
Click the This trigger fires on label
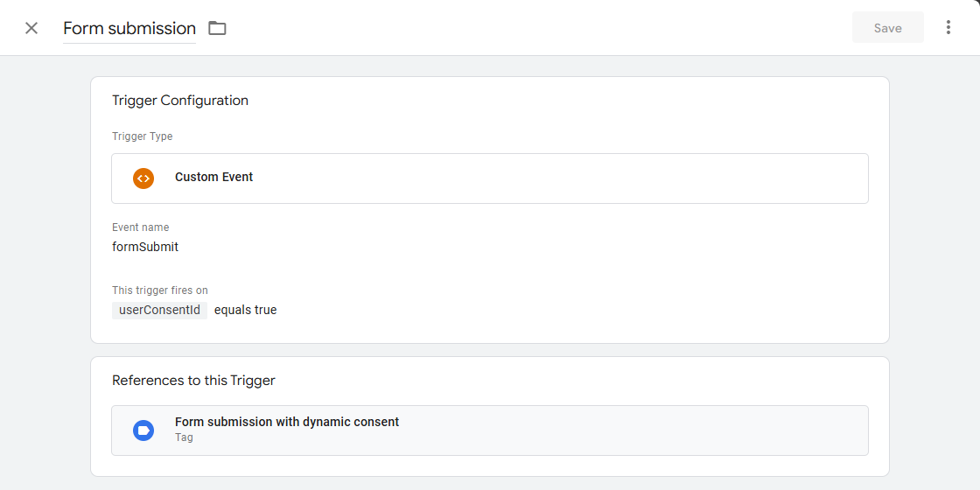159,290
